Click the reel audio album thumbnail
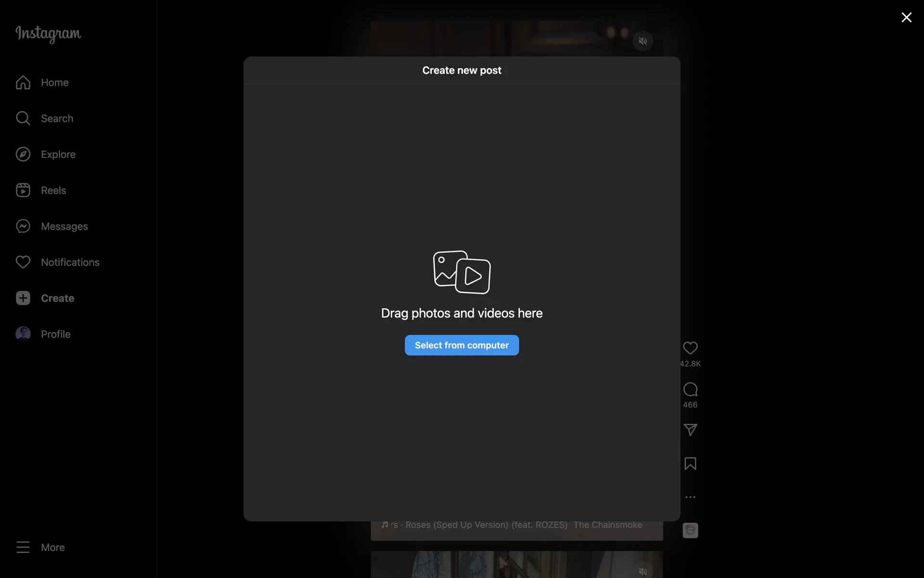Image resolution: width=924 pixels, height=578 pixels. click(x=690, y=530)
